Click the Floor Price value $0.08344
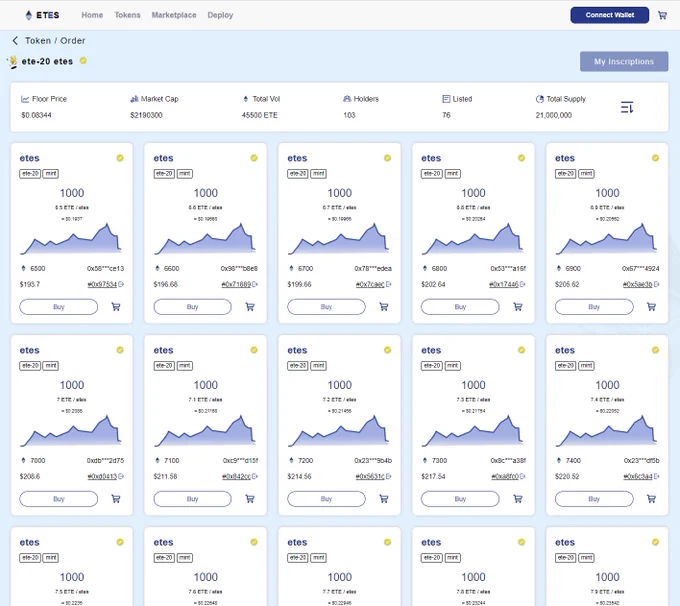 tap(36, 115)
